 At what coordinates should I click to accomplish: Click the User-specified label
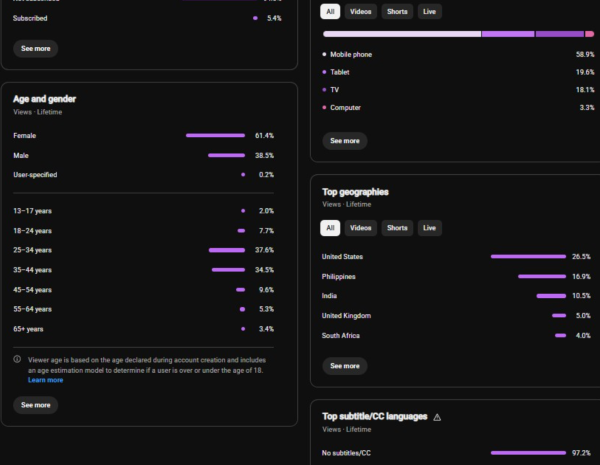tap(35, 175)
